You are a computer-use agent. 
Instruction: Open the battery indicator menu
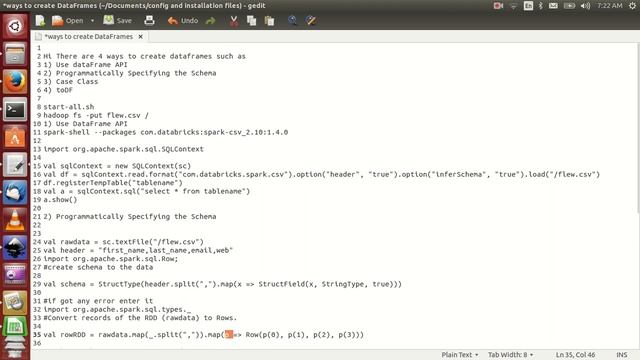(569, 6)
